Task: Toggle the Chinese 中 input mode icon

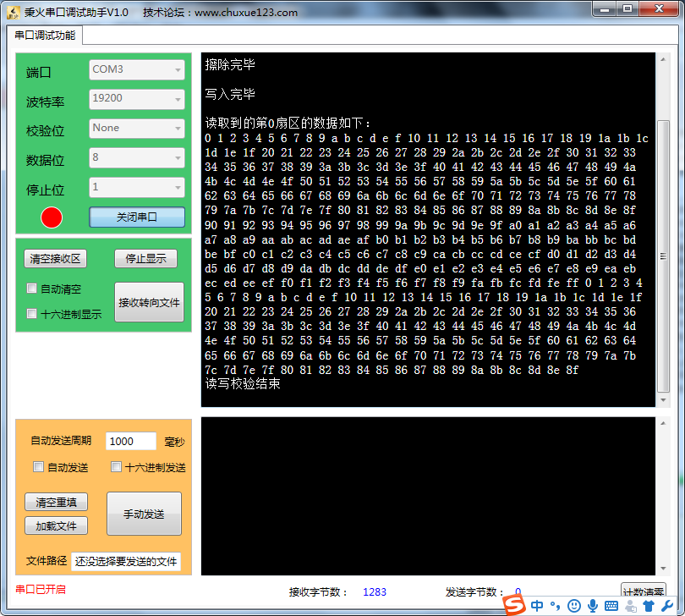Action: tap(537, 606)
